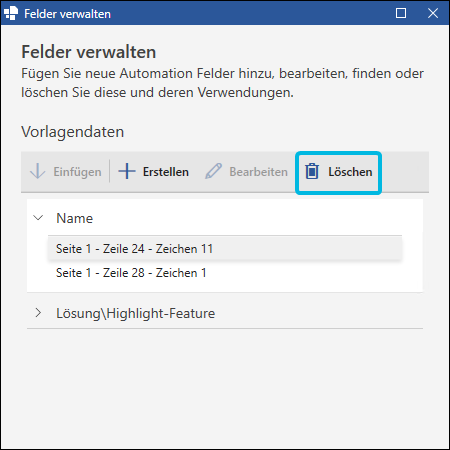
Task: Click the plus icon for Erstellen
Action: (127, 171)
